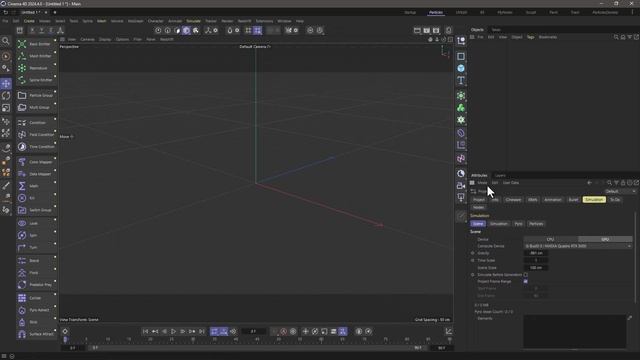The image size is (640, 360).
Task: Add the Look modifier
Action: (36, 223)
